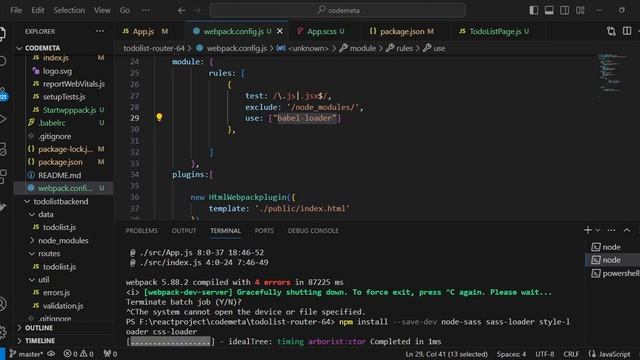Go back with the left arrow

point(182,10)
